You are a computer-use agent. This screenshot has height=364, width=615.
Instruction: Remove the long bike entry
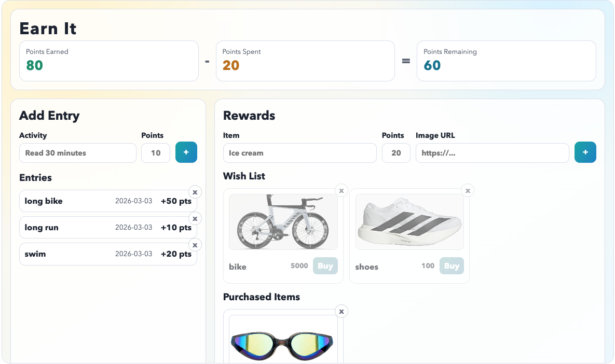[195, 192]
